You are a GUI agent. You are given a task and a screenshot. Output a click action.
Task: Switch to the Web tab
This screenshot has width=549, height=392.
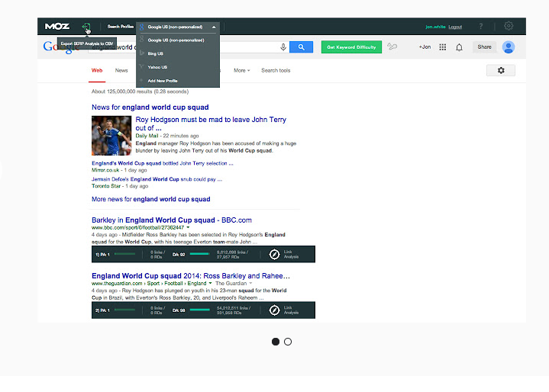[97, 70]
